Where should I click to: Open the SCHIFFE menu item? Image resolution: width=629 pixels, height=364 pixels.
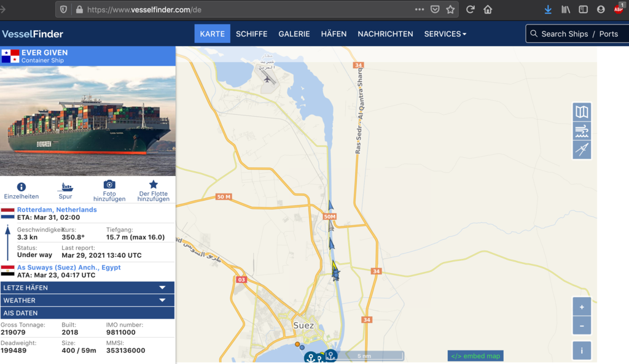251,34
